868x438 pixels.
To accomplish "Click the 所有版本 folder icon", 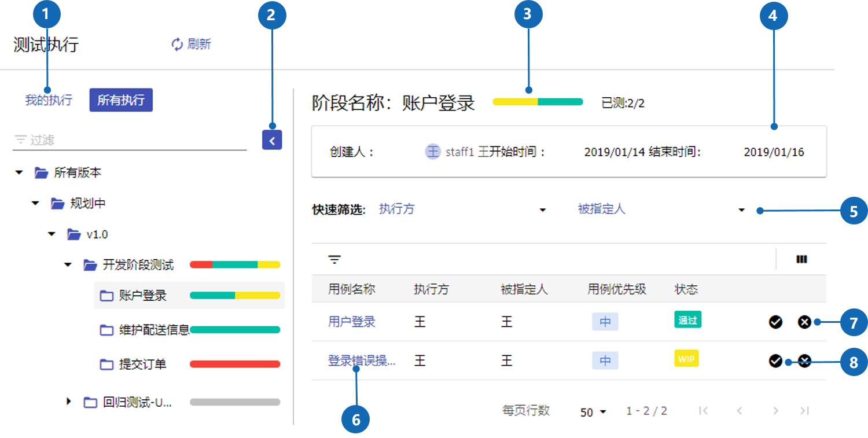I will (x=41, y=172).
